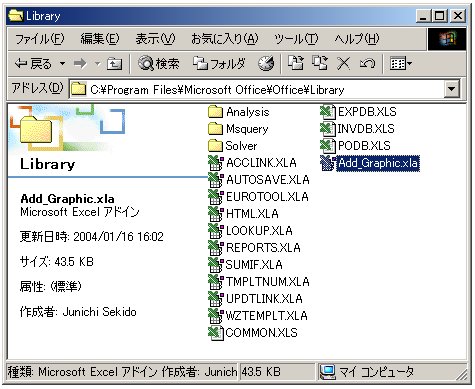
Task: Click the Microsoft Excel アドイン type text
Action: click(x=80, y=212)
